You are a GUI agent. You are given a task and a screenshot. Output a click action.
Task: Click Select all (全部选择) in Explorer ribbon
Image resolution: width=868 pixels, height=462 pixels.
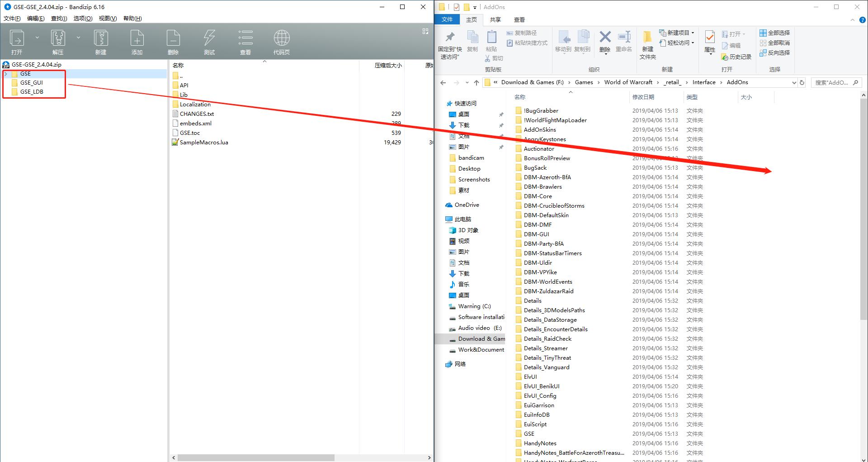(x=774, y=33)
